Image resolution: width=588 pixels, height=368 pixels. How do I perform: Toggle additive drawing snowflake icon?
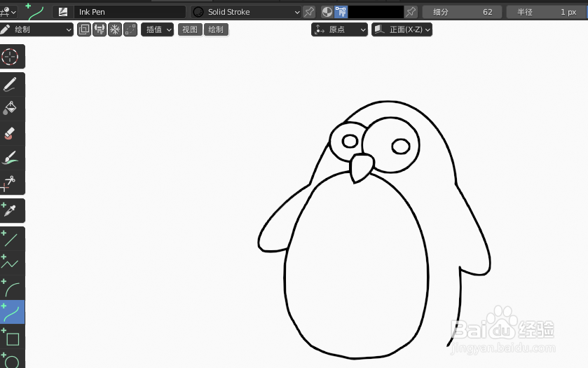click(x=115, y=29)
